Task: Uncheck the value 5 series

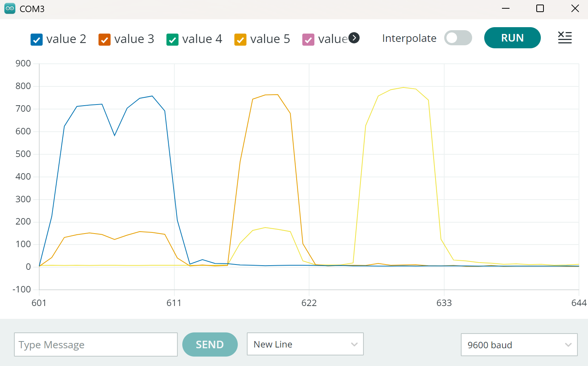Action: point(240,39)
